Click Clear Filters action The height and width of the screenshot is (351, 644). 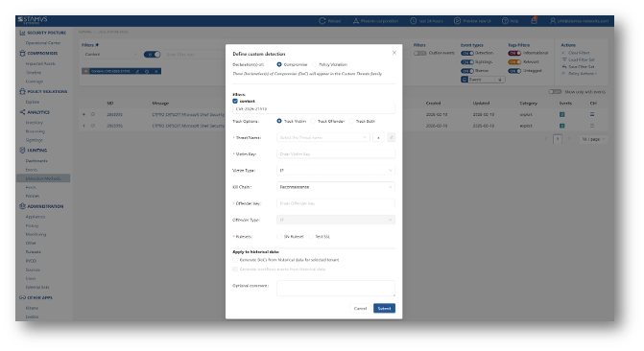point(579,53)
